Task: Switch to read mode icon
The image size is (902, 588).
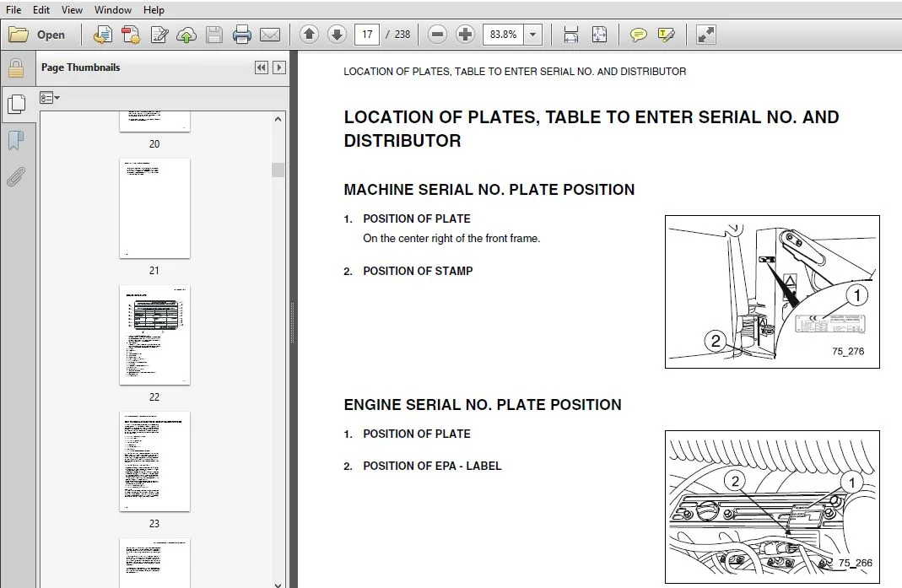Action: pos(706,35)
